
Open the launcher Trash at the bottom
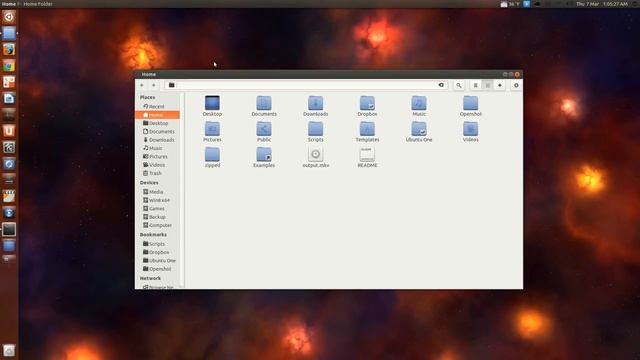(9, 350)
